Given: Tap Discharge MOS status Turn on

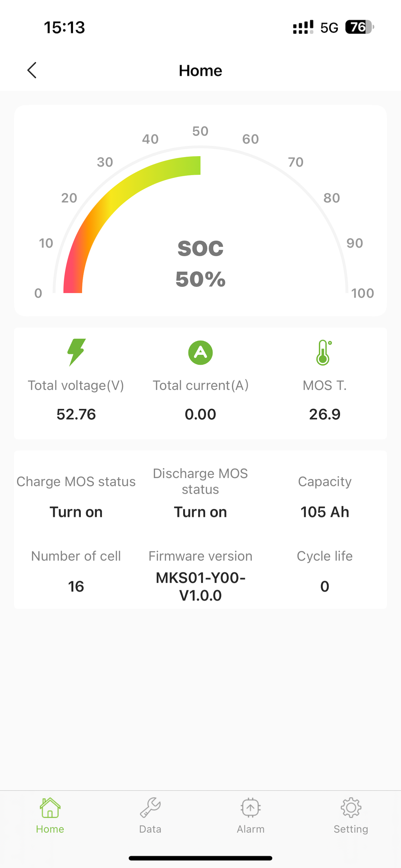Looking at the screenshot, I should [200, 512].
